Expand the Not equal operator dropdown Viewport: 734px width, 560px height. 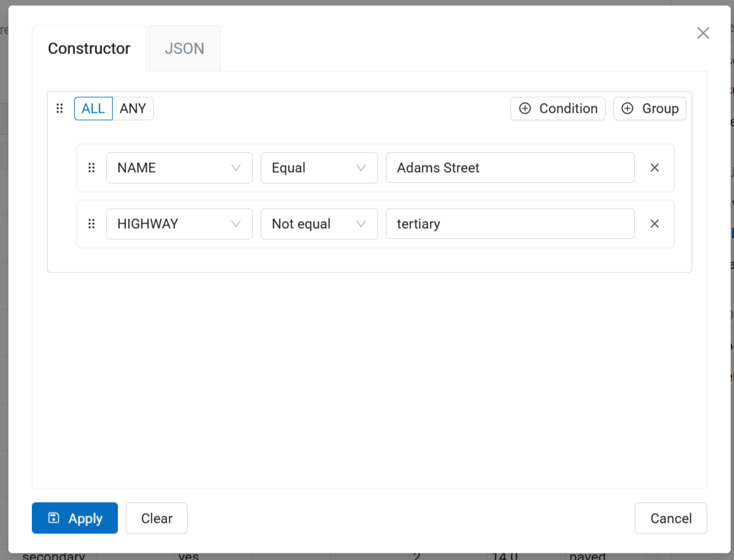[319, 224]
